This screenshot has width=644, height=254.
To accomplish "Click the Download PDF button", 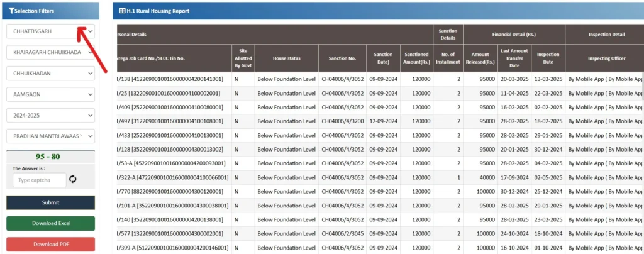I will pos(50,244).
